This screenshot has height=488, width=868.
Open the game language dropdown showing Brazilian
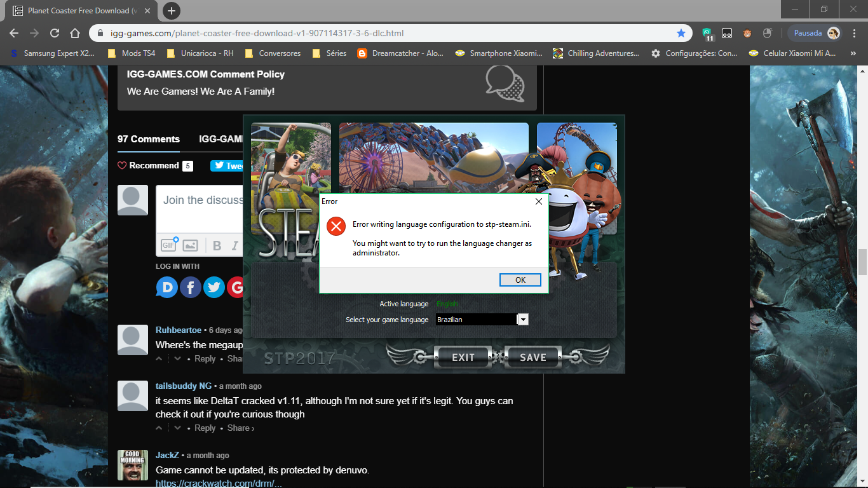click(x=523, y=320)
